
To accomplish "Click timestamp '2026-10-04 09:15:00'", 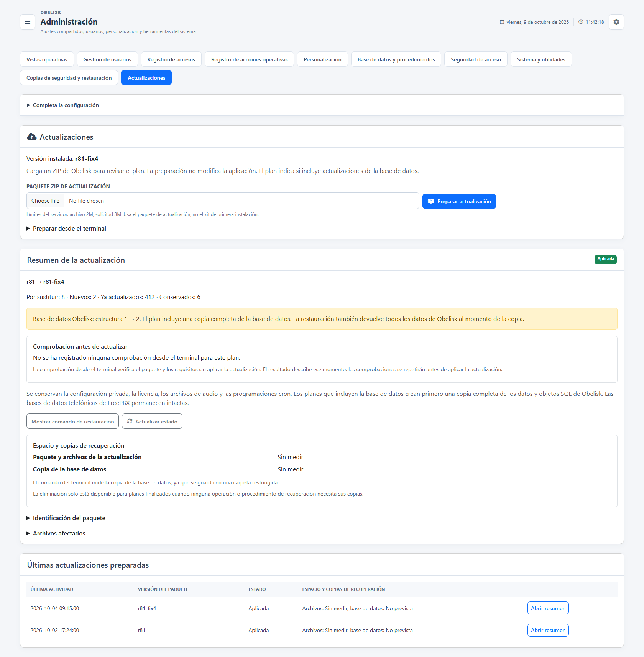I will pyautogui.click(x=55, y=608).
